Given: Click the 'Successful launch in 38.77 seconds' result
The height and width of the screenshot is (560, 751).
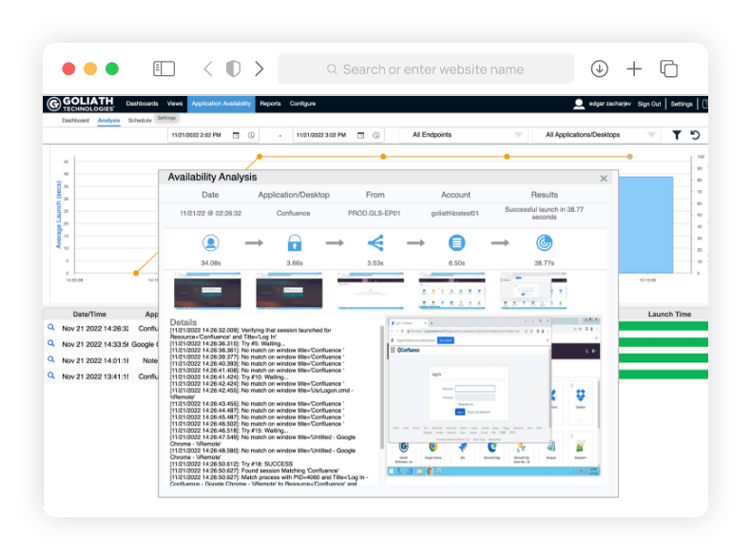Looking at the screenshot, I should tap(544, 213).
